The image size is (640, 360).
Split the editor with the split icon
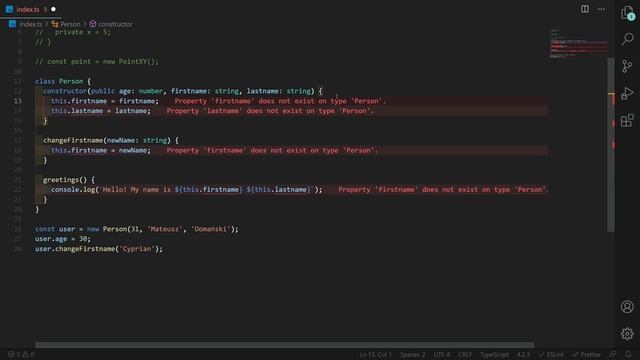585,9
